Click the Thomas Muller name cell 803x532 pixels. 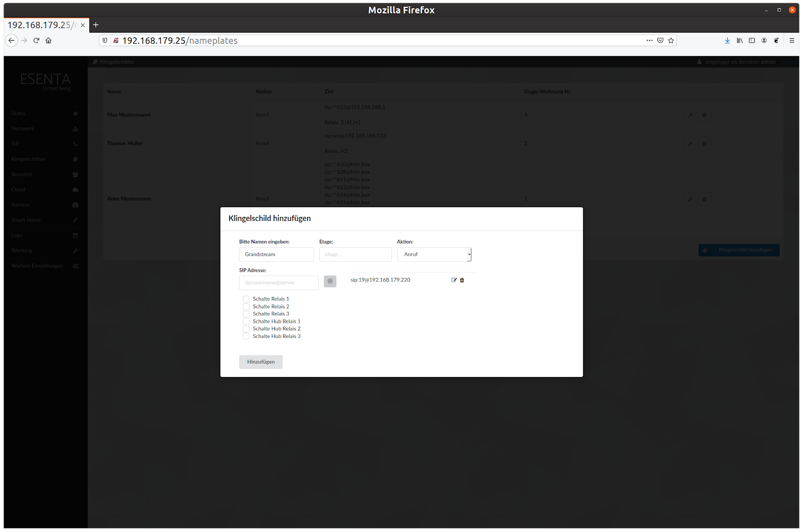point(125,144)
